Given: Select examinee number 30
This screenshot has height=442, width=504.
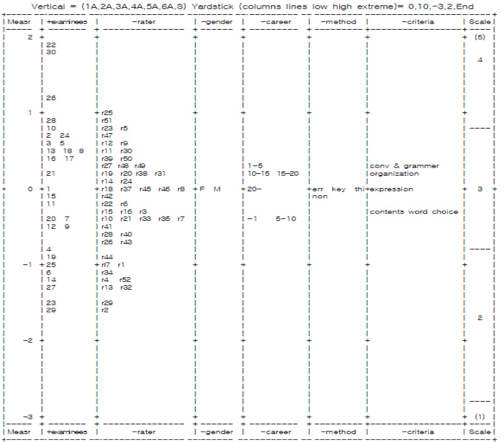Looking at the screenshot, I should [x=51, y=52].
